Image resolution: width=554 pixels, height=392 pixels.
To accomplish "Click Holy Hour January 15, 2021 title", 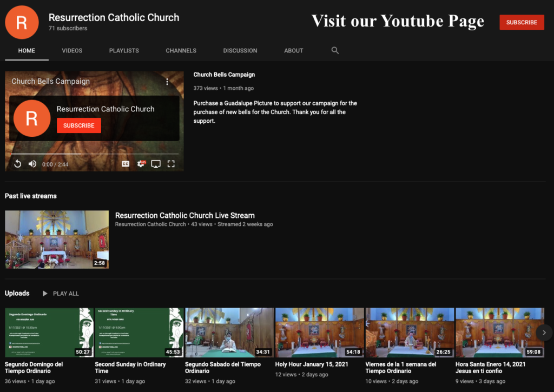I will click(312, 364).
